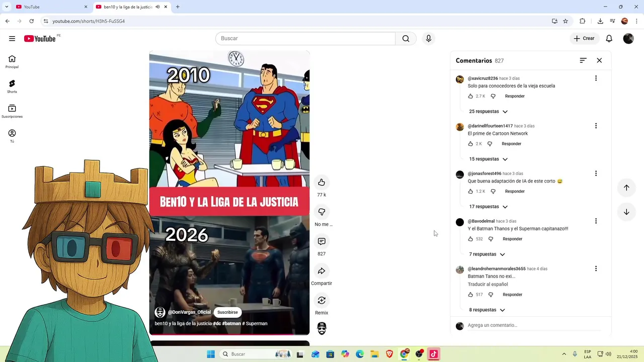Open options for @Bavodelmal comment
The image size is (644, 362).
pyautogui.click(x=596, y=221)
